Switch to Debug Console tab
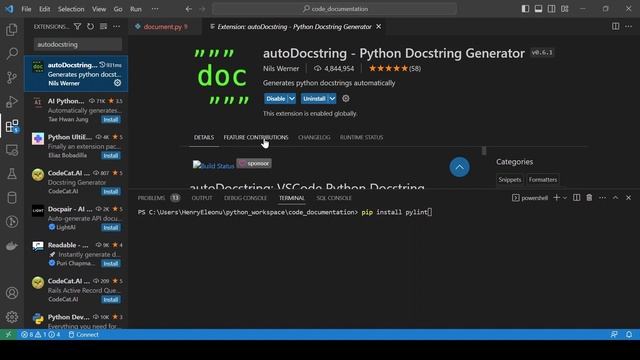 [x=245, y=198]
